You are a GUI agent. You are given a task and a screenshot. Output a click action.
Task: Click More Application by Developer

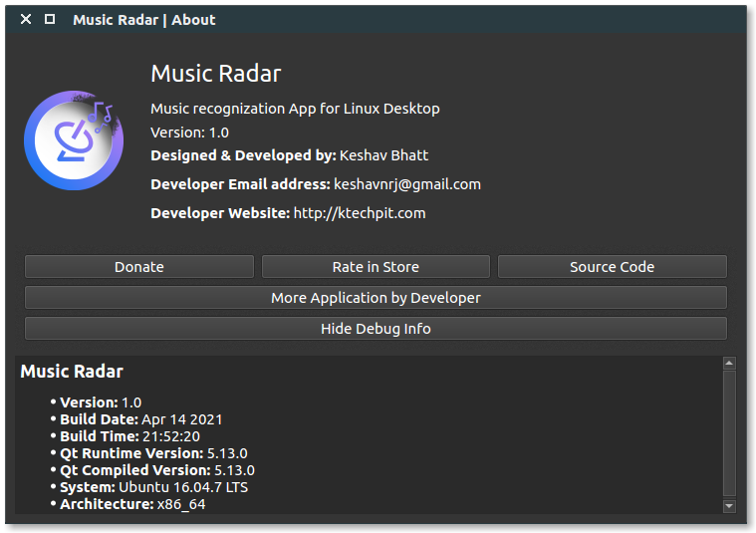pos(376,298)
